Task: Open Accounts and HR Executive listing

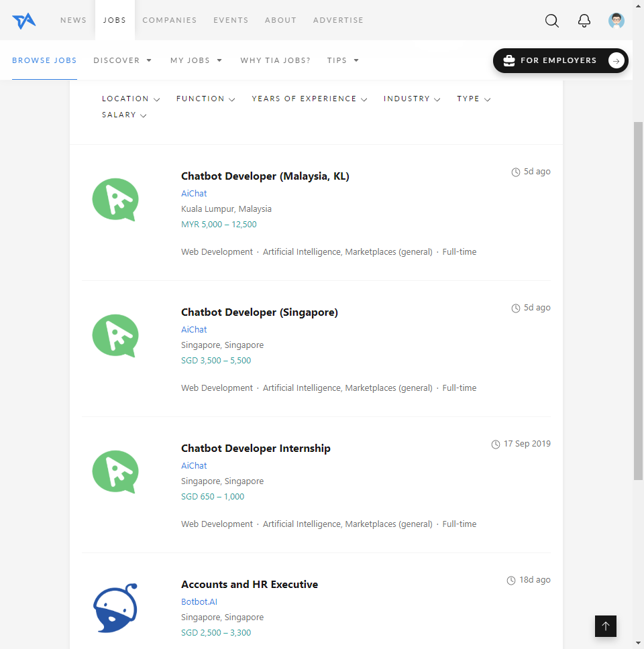Action: tap(250, 585)
